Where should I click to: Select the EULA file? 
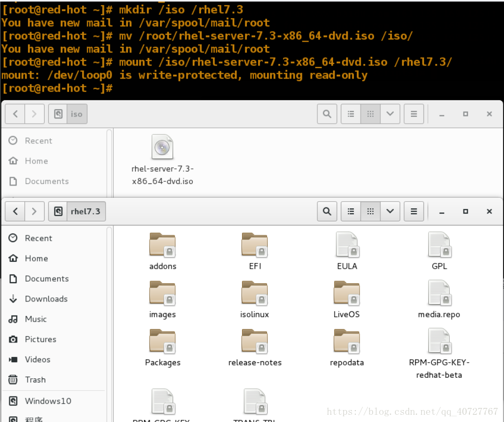(x=347, y=251)
